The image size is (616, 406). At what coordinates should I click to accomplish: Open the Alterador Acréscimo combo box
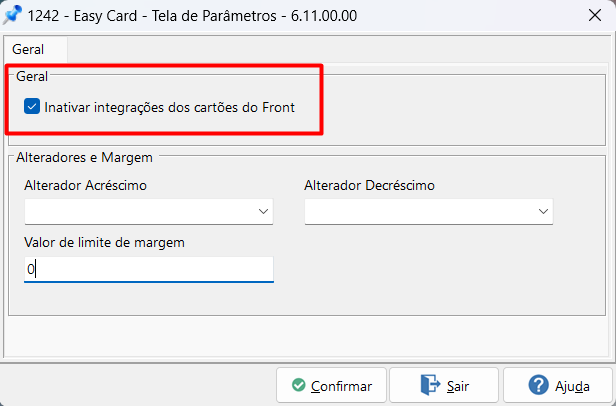tap(140, 211)
